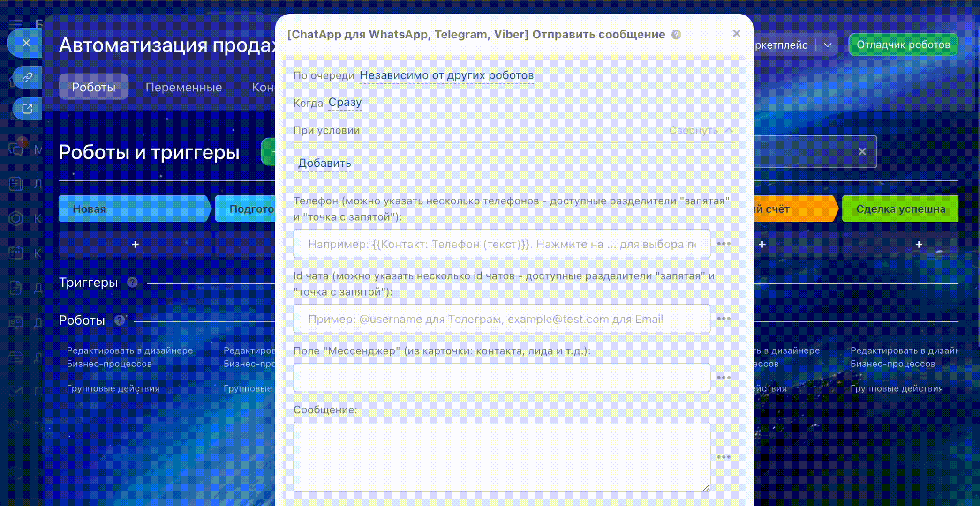Click the open in new window icon
Image resolution: width=980 pixels, height=506 pixels.
coord(27,109)
